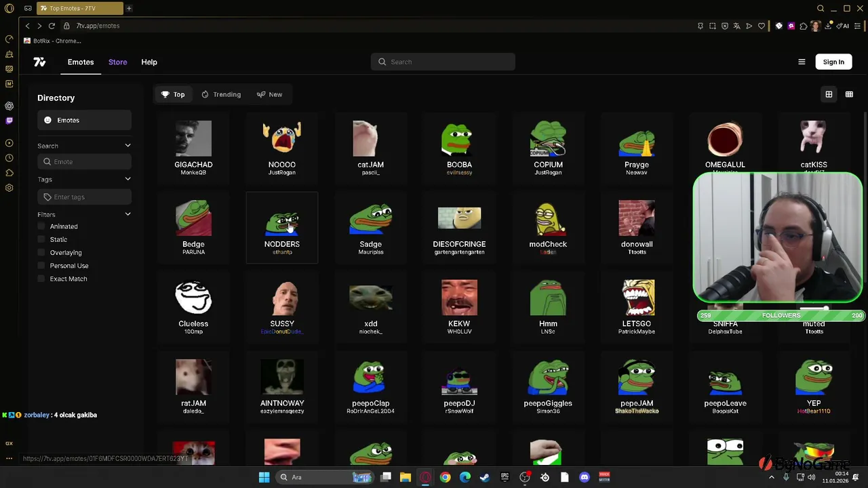Open the peepoClap emote
The image size is (868, 488).
click(370, 386)
